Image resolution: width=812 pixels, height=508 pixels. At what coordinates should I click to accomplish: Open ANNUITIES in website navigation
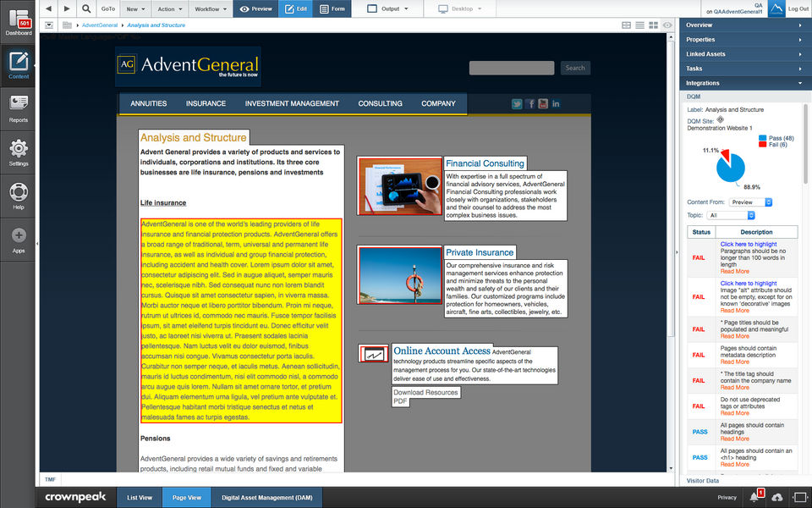[x=149, y=103]
